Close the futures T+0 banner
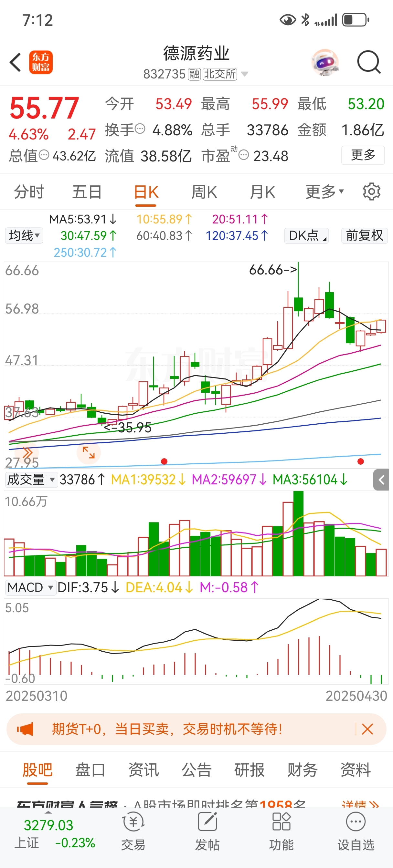Screen dimensions: 393x868 [x=367, y=729]
